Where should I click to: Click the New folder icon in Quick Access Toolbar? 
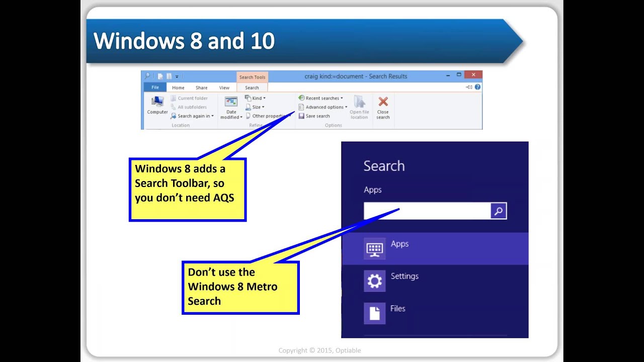click(x=169, y=76)
